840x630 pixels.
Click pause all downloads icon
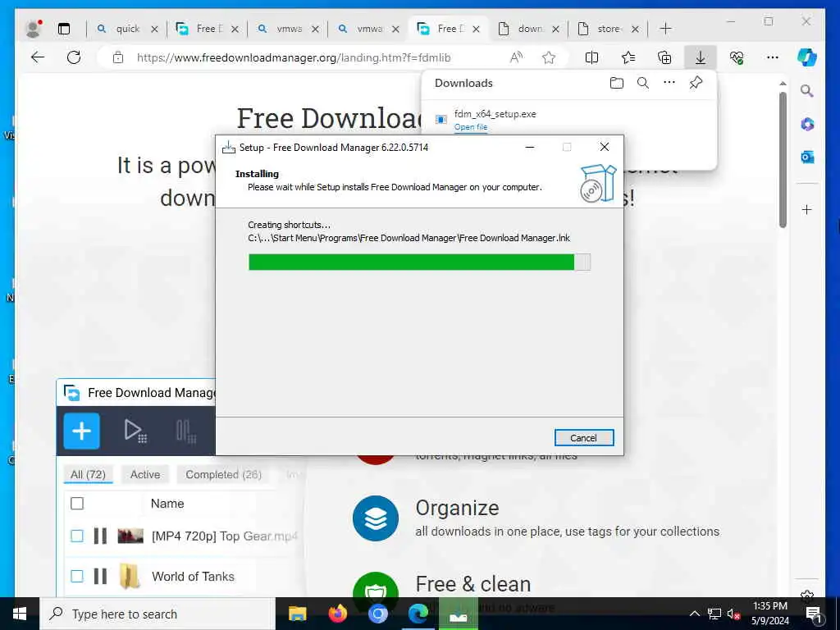pos(186,431)
